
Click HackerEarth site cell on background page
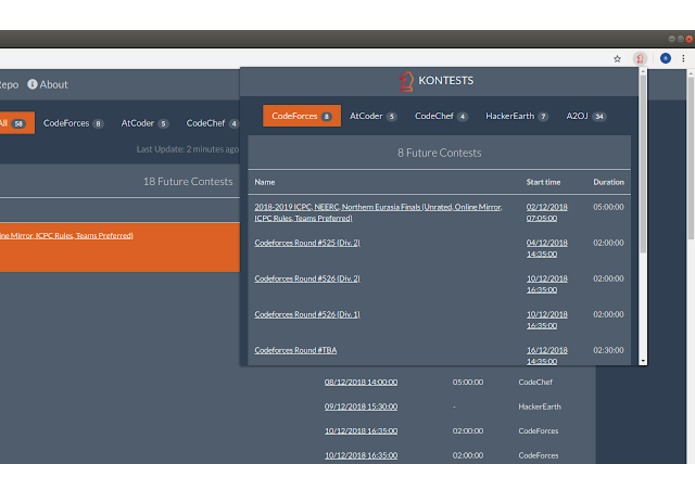(539, 407)
